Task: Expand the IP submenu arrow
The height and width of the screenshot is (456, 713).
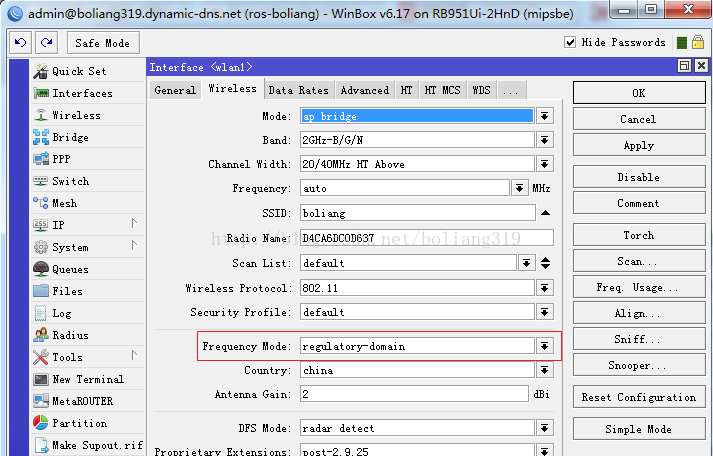Action: tap(134, 223)
